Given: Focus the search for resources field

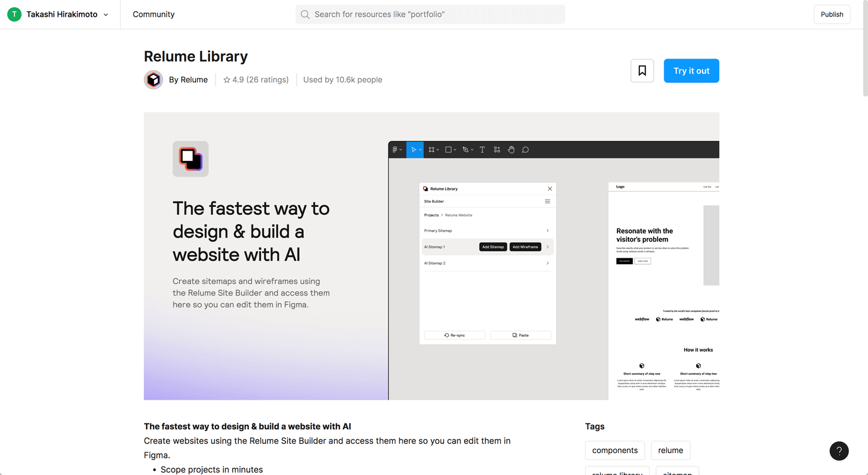Looking at the screenshot, I should [430, 14].
